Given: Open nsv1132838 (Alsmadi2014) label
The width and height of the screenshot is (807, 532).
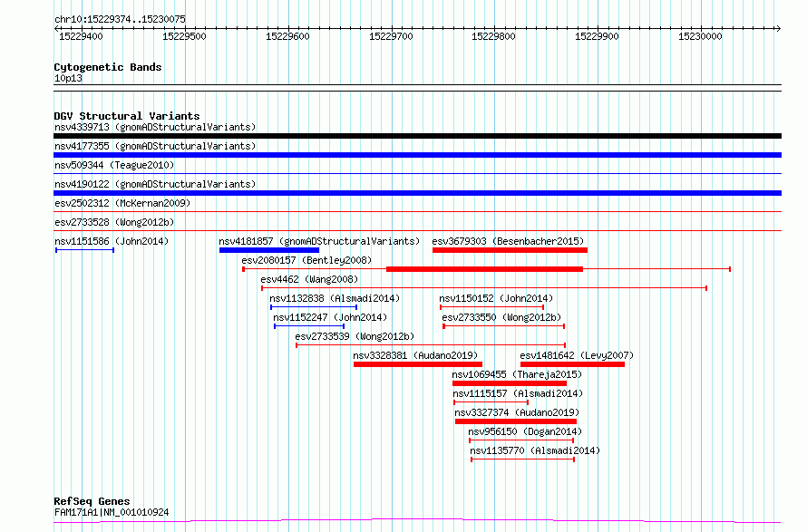Looking at the screenshot, I should coord(335,298).
